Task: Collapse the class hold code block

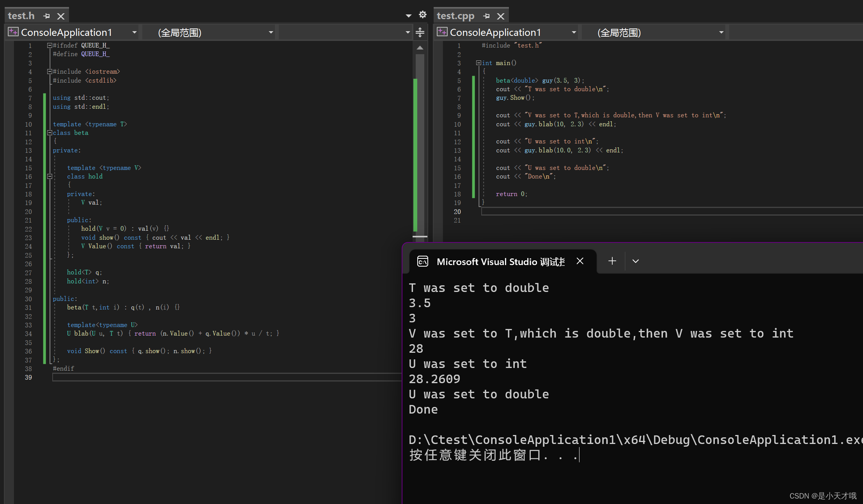Action: coord(50,177)
